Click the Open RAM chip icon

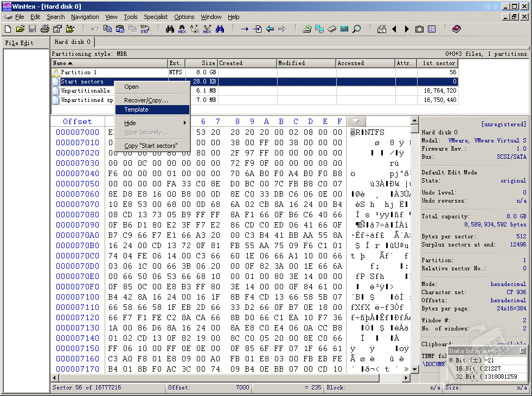(332, 29)
